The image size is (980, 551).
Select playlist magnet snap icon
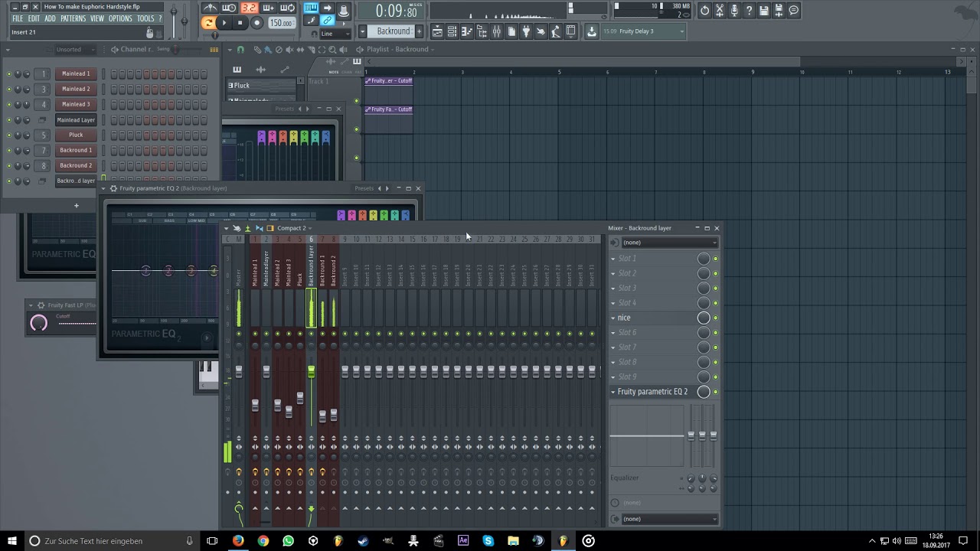coord(240,50)
